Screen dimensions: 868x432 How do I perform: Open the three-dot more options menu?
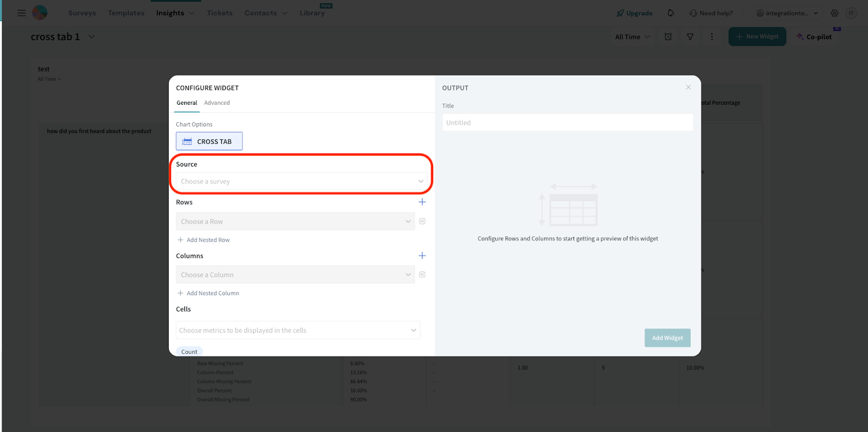712,37
